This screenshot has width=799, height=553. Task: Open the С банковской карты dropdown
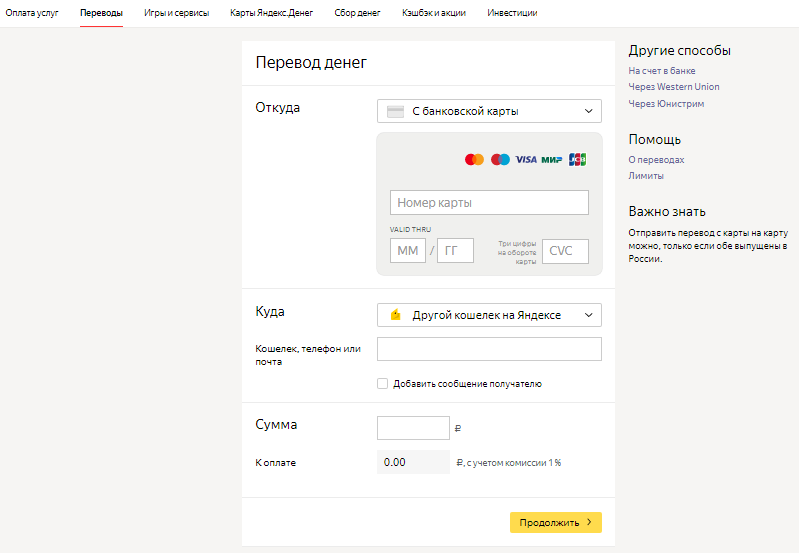pos(489,111)
